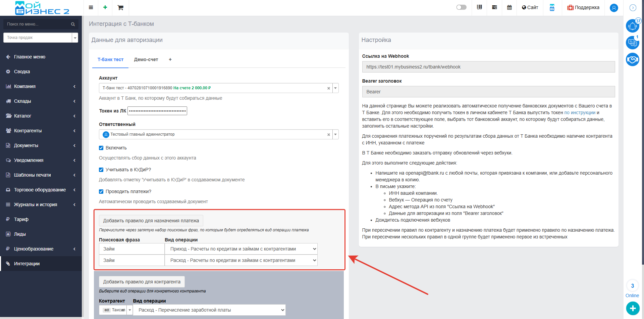This screenshot has height=319, width=644.
Task: Open the calendar icon in header
Action: [x=509, y=7]
